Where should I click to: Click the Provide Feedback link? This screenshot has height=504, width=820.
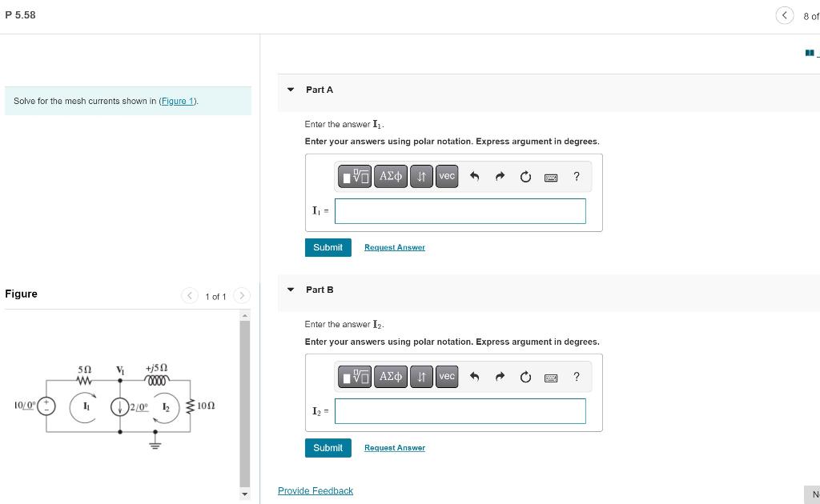pos(315,490)
